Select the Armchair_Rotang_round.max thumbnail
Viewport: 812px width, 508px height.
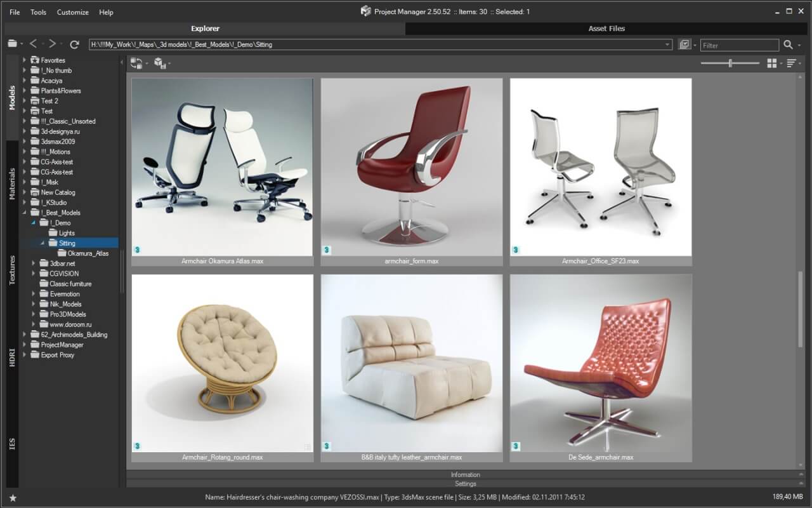[x=221, y=363]
